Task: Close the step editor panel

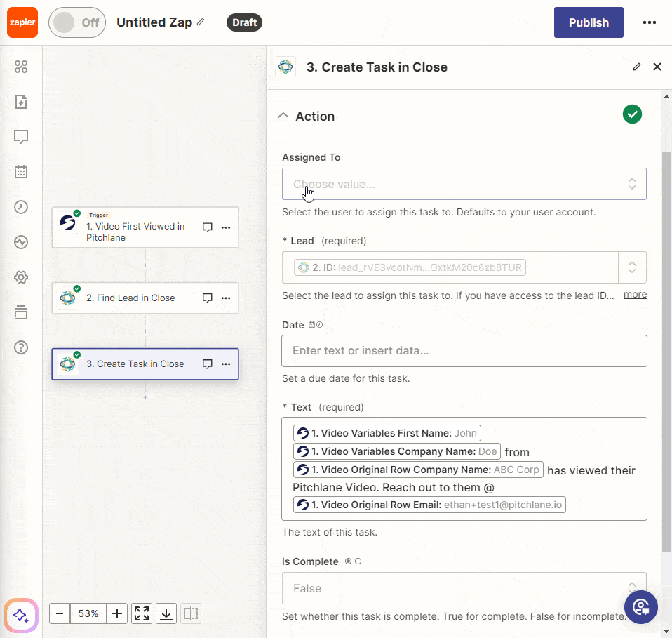Action: (657, 67)
